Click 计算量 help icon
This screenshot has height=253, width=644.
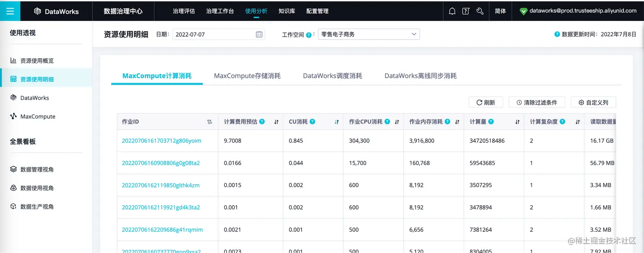pyautogui.click(x=491, y=122)
